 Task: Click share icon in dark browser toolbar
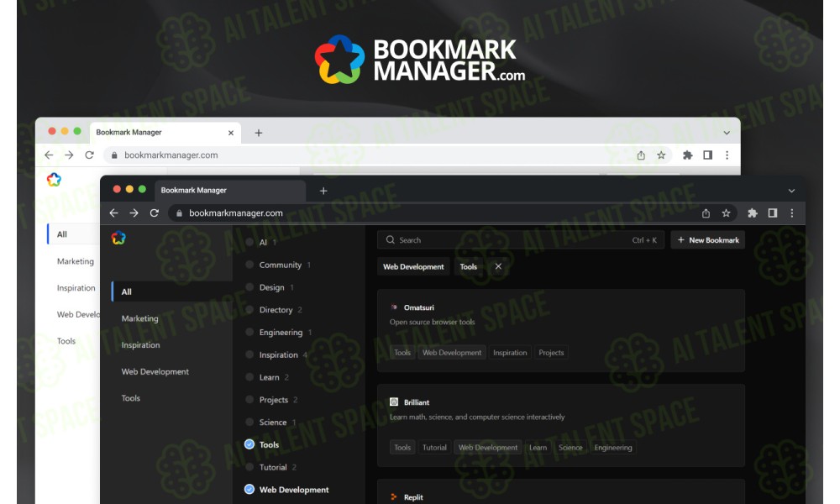pos(706,213)
